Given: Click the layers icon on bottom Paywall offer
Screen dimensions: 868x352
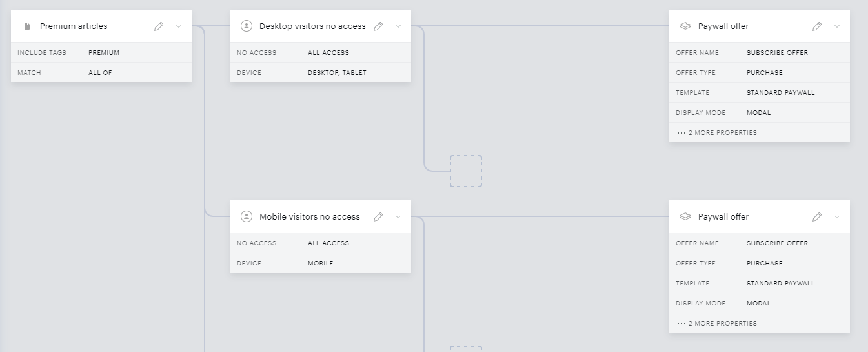Looking at the screenshot, I should (685, 217).
